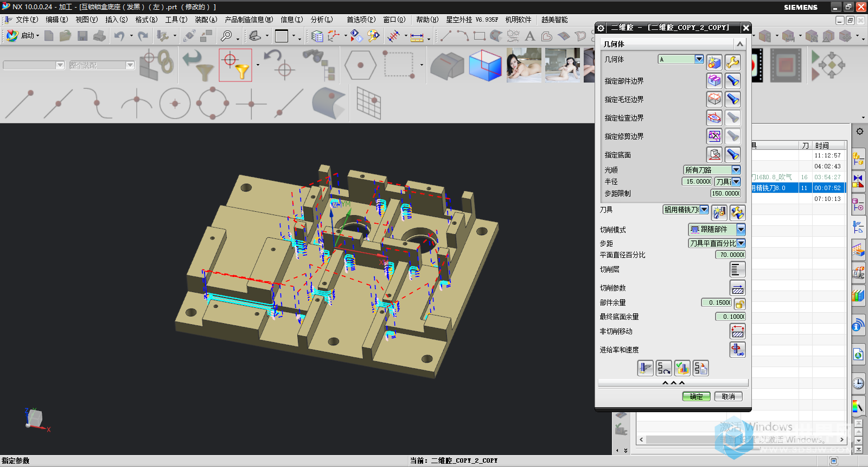This screenshot has height=467, width=868.
Task: Open the 指定修剪边界 select icon
Action: pyautogui.click(x=714, y=136)
